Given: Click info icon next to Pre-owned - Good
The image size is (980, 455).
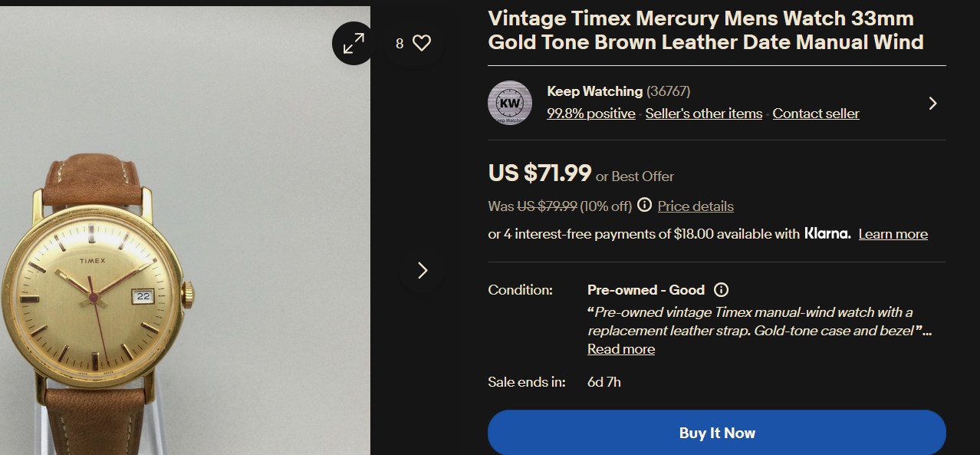Looking at the screenshot, I should (x=721, y=290).
